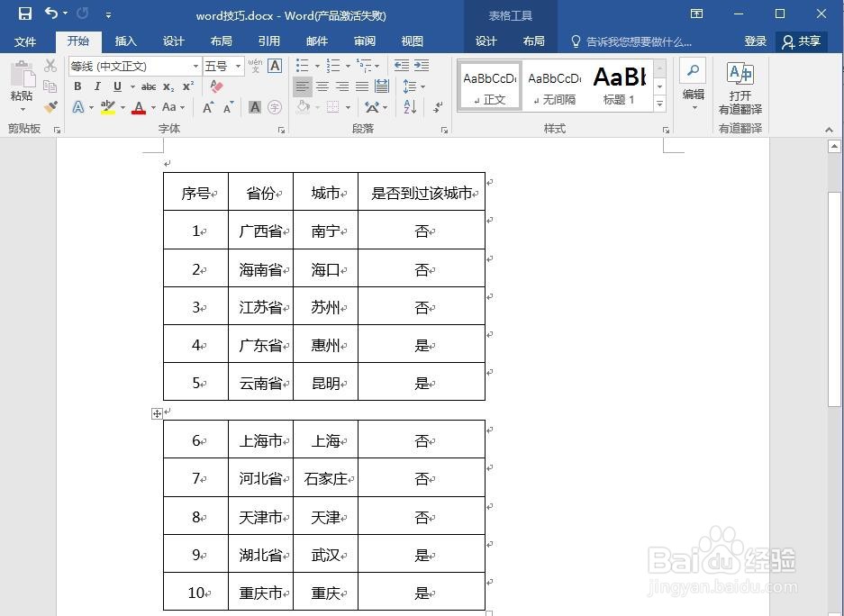Expand the bullet list dropdown
The width and height of the screenshot is (844, 616).
coord(316,66)
